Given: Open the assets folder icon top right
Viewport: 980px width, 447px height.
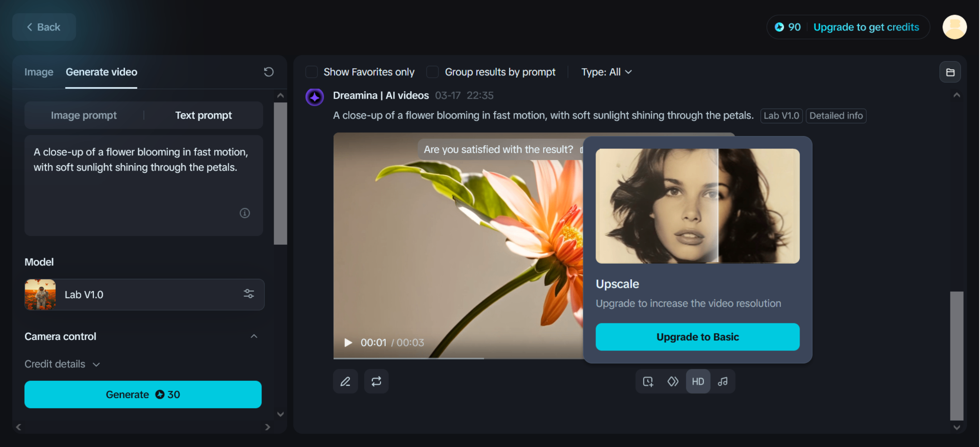Looking at the screenshot, I should (951, 72).
